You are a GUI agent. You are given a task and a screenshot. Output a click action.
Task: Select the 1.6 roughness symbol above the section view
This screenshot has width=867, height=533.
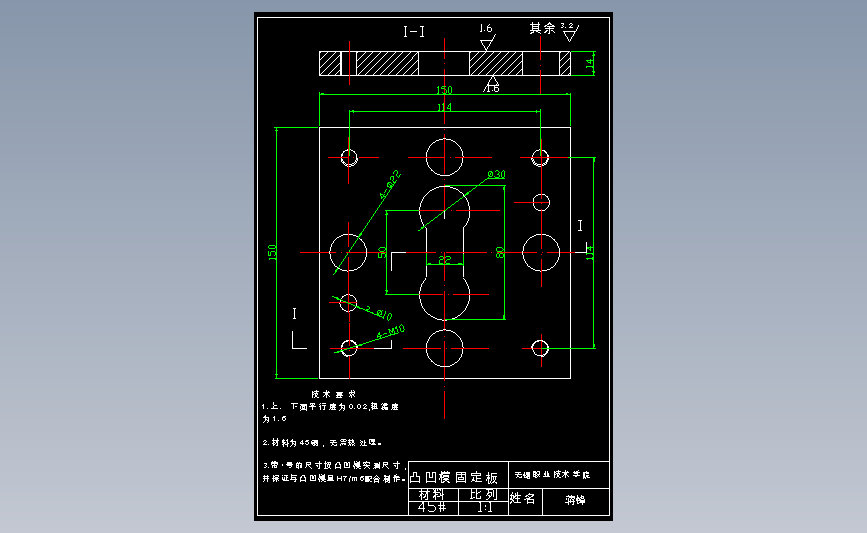(487, 37)
